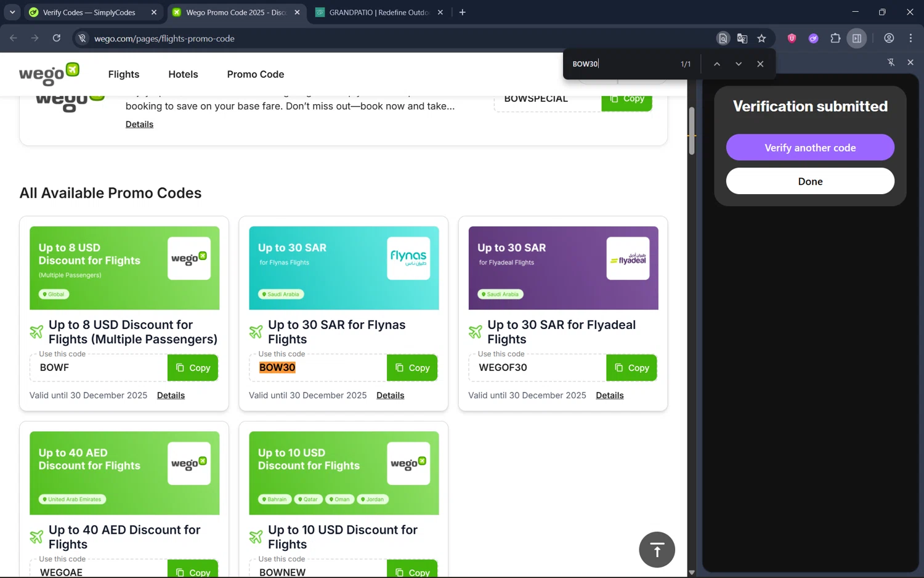Image resolution: width=924 pixels, height=578 pixels.
Task: Open Chrome three-dot menu
Action: (x=910, y=38)
